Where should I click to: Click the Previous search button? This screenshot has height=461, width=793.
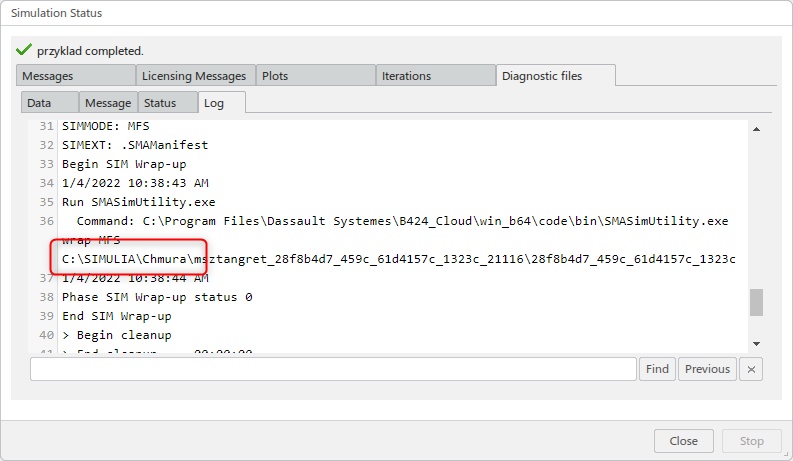click(707, 369)
